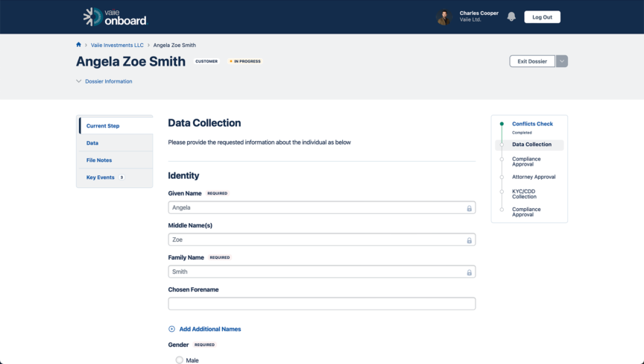
Task: Open the notifications bell
Action: point(511,16)
